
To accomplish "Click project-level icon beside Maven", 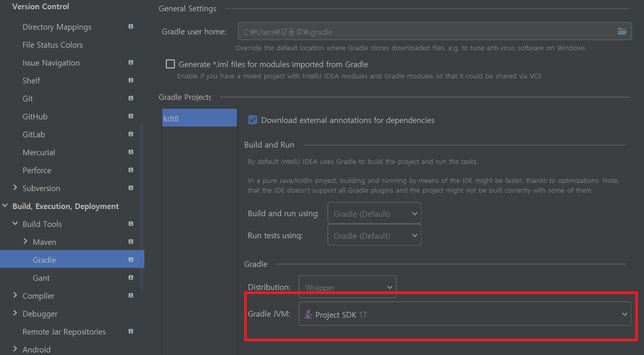I will pyautogui.click(x=131, y=242).
